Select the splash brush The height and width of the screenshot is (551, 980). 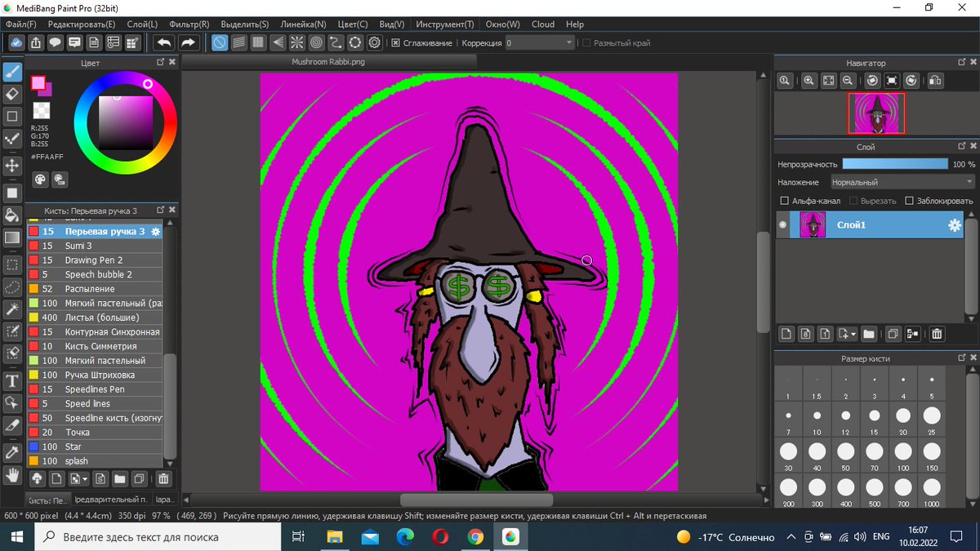tap(95, 461)
